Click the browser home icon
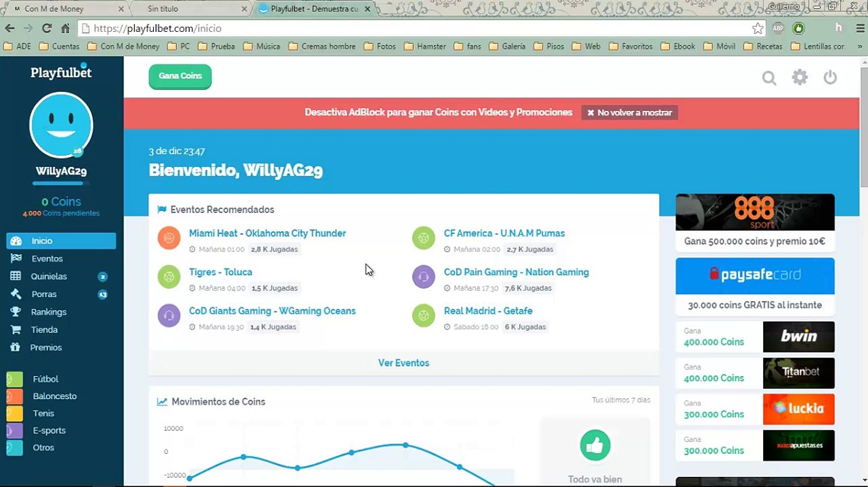Screen dimensions: 868x487 65,28
